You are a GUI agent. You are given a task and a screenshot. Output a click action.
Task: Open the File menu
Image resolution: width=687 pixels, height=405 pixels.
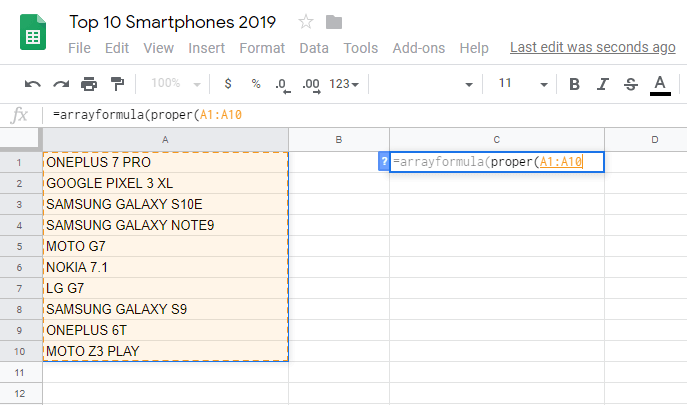point(79,48)
